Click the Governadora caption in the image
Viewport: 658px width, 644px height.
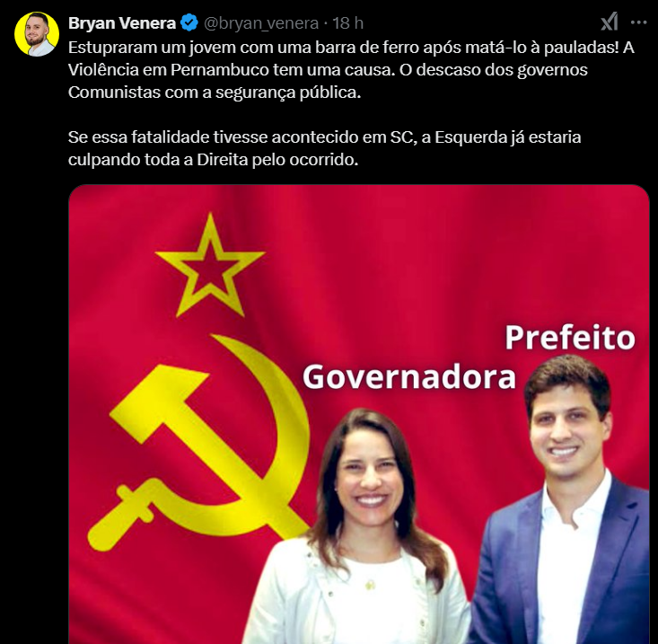[x=409, y=377]
